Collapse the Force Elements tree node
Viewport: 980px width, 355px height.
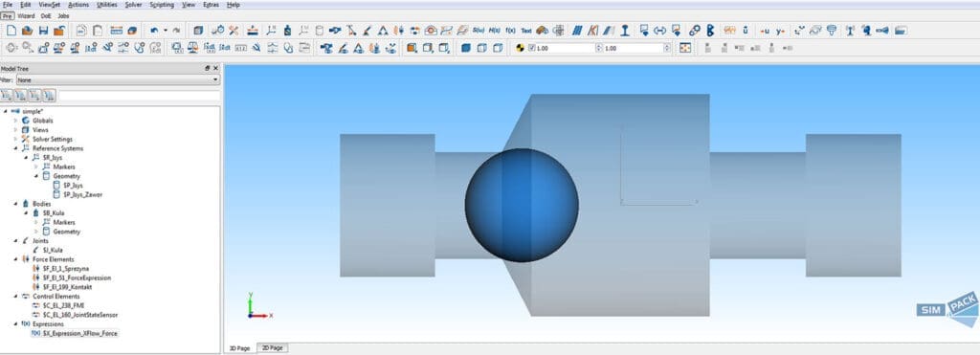point(15,258)
